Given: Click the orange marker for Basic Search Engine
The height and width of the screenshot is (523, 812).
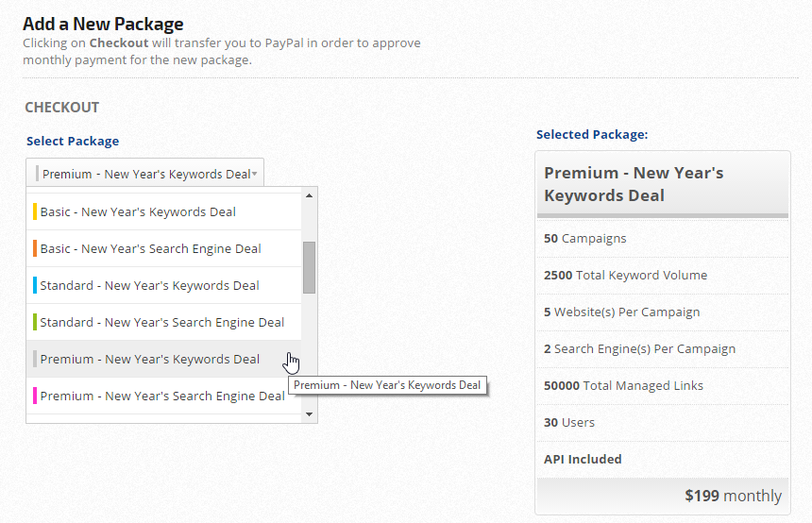Looking at the screenshot, I should click(35, 249).
